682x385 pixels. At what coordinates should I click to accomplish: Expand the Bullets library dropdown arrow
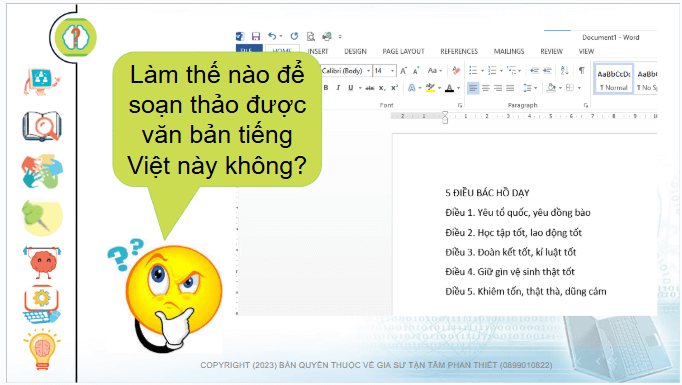pos(482,70)
